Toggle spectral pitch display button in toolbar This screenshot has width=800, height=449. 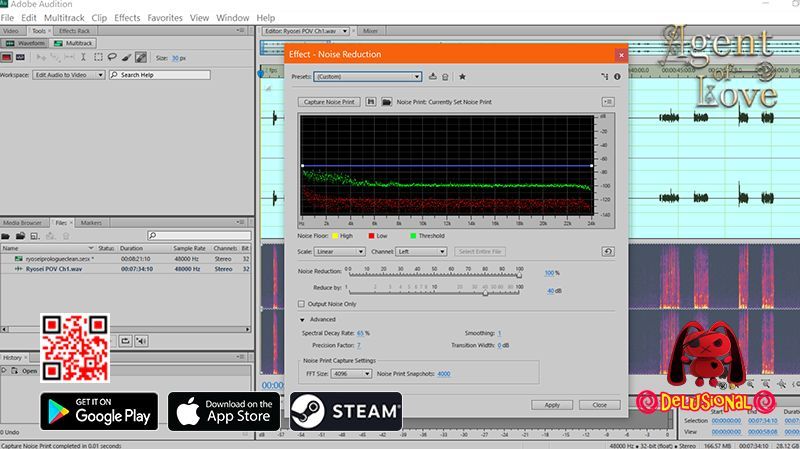pos(20,57)
